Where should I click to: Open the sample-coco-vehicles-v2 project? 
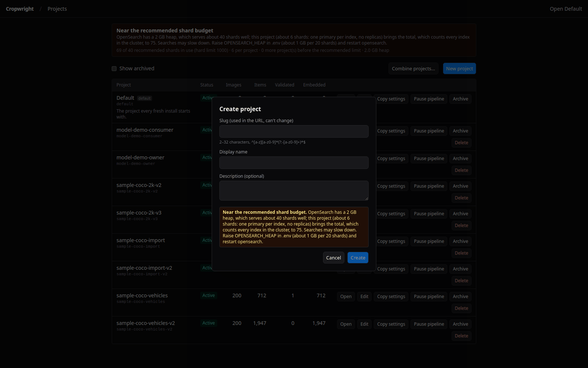click(346, 324)
